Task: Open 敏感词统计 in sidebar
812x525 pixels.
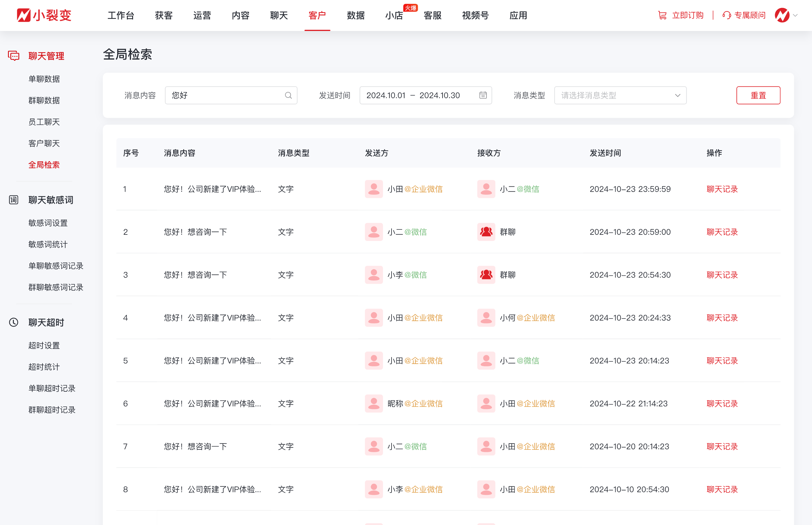Action: (48, 245)
